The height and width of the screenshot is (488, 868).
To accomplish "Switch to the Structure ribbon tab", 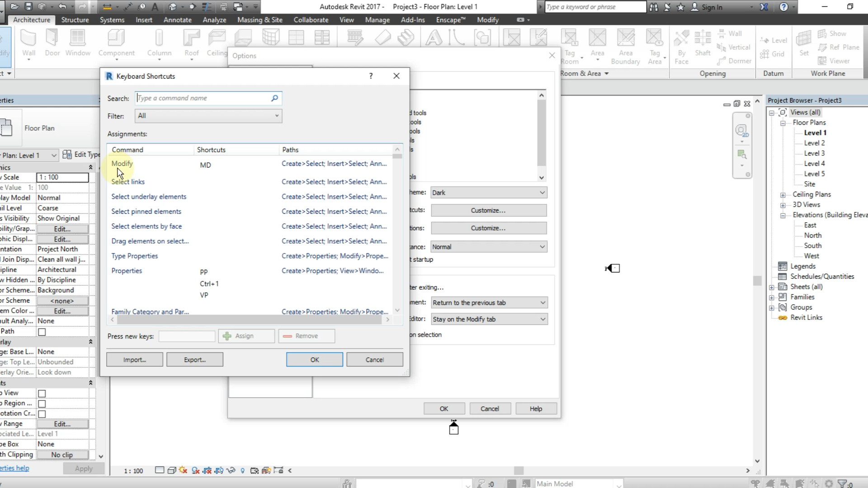I will pos(75,20).
